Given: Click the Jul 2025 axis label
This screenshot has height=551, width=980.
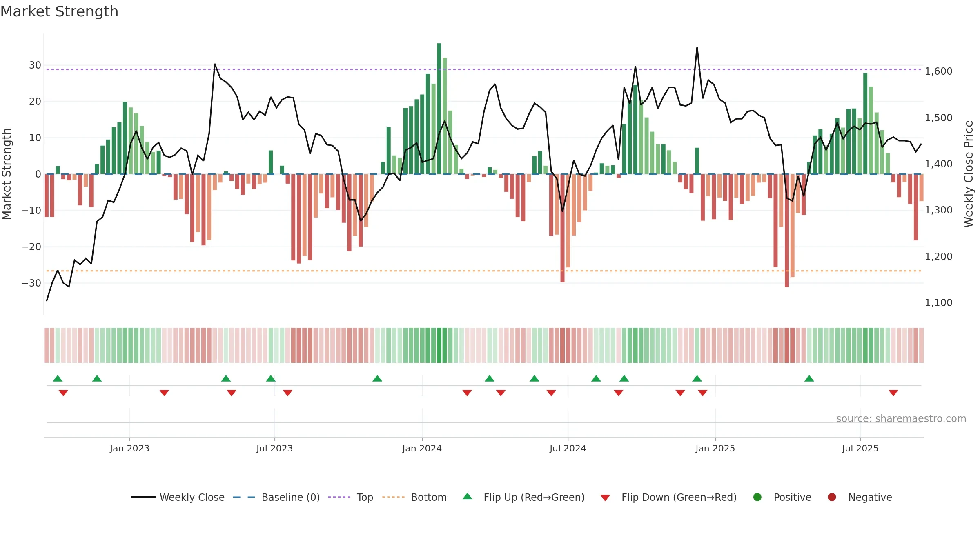Looking at the screenshot, I should (x=860, y=448).
